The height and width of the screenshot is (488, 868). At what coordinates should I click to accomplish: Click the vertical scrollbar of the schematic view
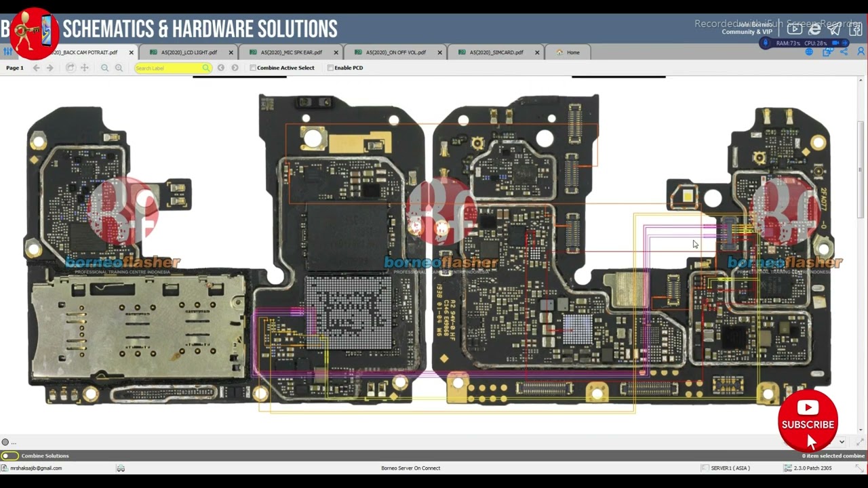[862, 169]
